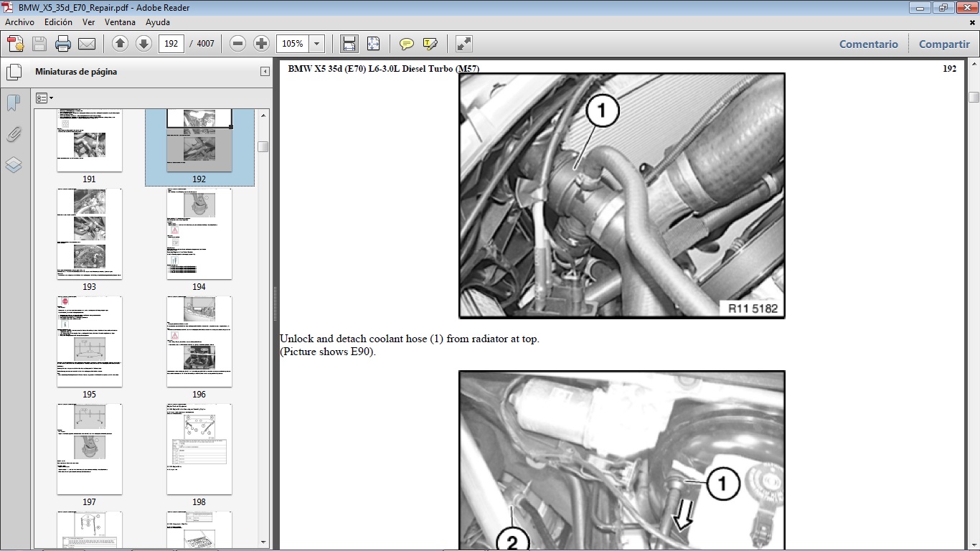Show the Attachments panel via paperclip icon

[x=14, y=134]
